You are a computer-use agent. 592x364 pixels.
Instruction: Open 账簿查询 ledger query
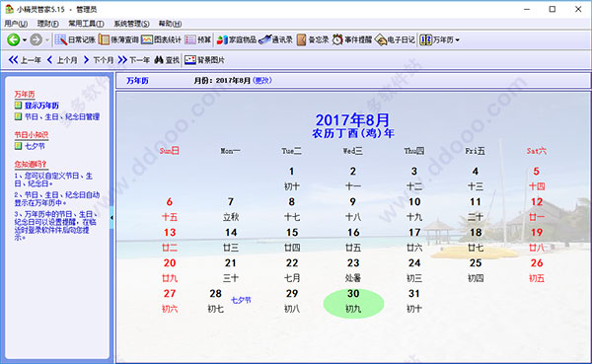(x=118, y=39)
